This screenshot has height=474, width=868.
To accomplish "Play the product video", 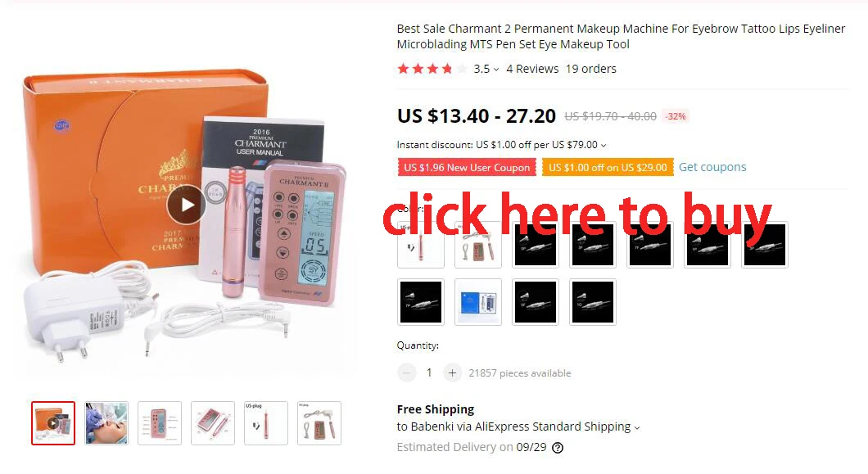I will click(187, 205).
